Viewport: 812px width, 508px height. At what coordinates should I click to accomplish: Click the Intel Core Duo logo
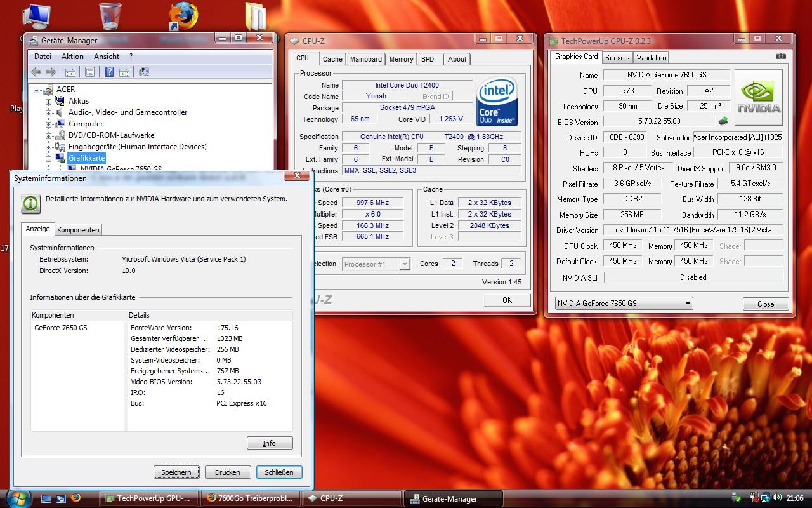[497, 102]
